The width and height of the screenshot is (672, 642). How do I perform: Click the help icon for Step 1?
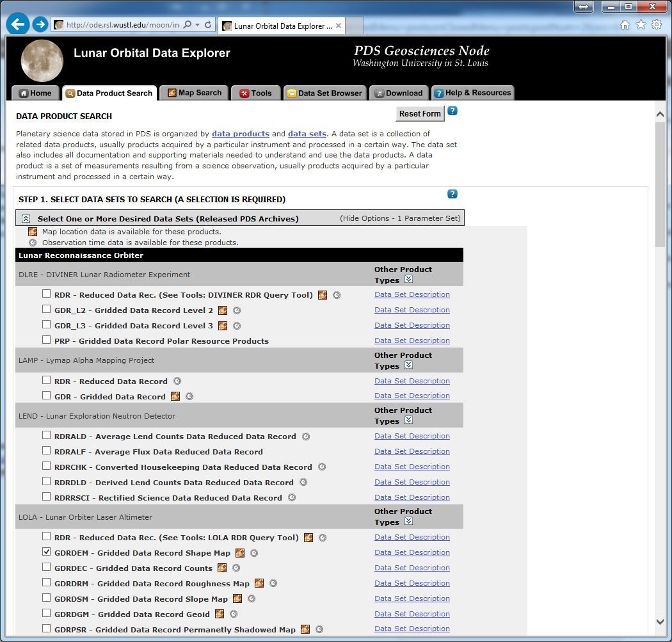[x=452, y=194]
